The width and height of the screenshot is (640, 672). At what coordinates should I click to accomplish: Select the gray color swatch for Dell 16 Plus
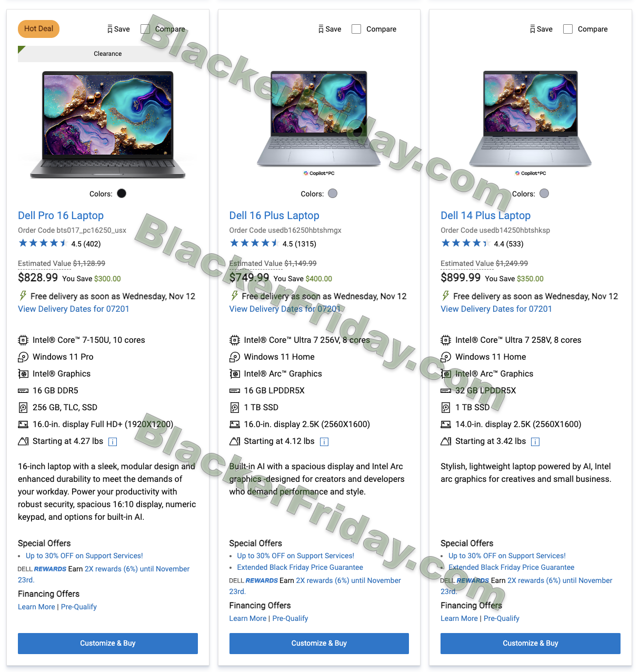(x=333, y=193)
